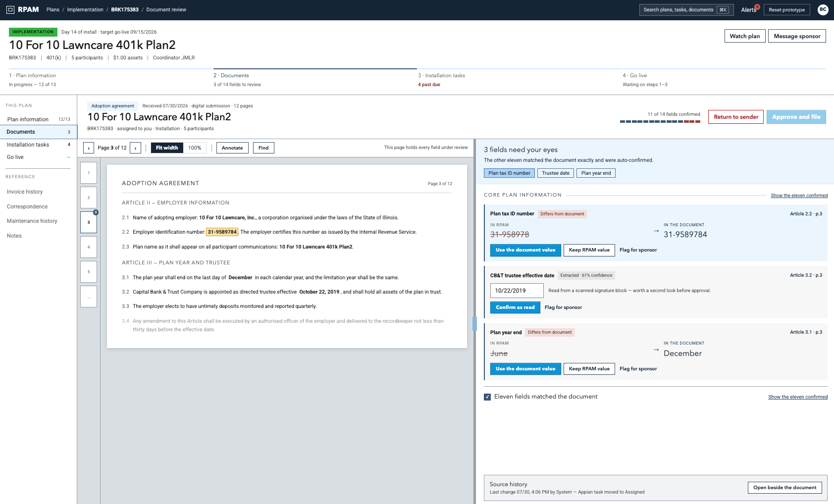Open page 2 thumbnail
Viewport: 834px width, 504px height.
(x=89, y=198)
